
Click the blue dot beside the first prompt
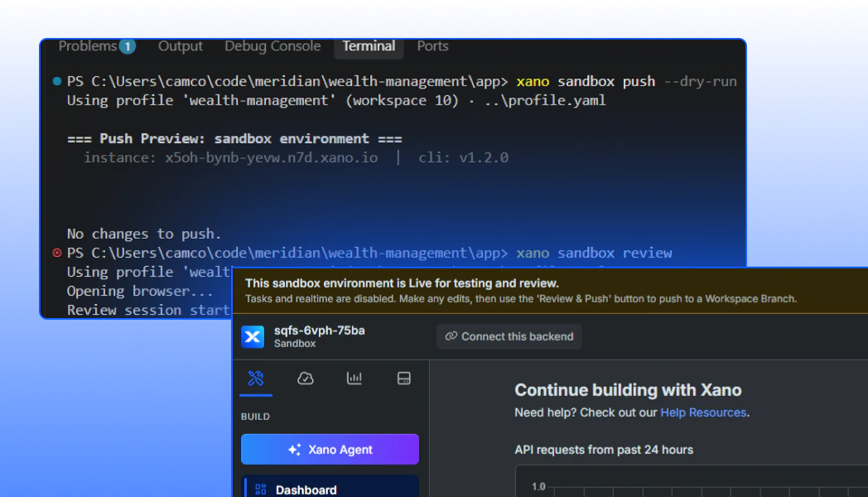point(57,81)
